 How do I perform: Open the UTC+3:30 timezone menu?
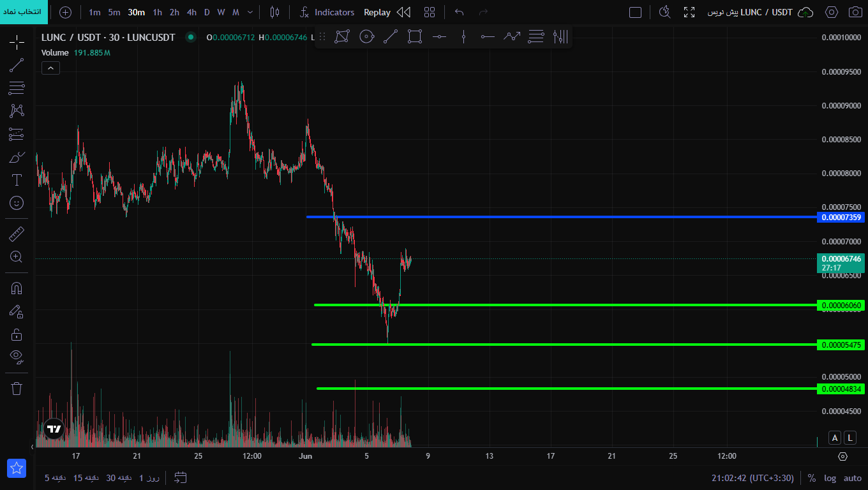click(x=753, y=478)
